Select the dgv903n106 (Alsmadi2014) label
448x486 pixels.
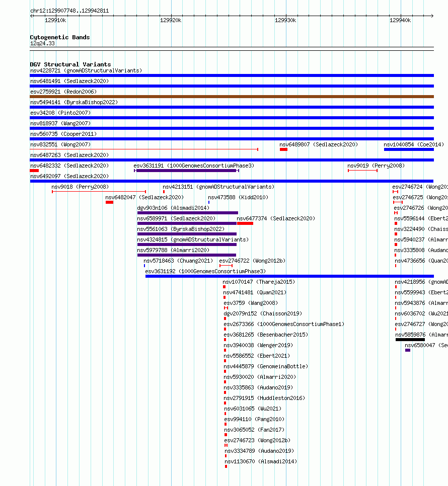click(173, 208)
